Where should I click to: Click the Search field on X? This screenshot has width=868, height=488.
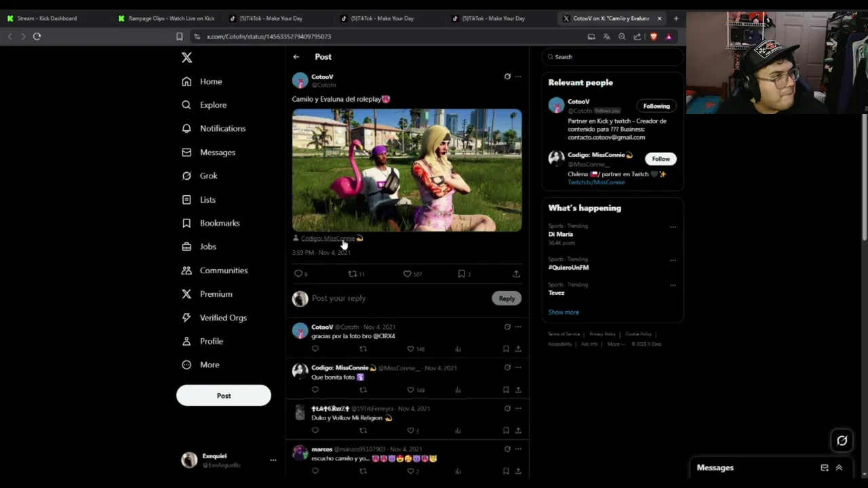pyautogui.click(x=613, y=57)
